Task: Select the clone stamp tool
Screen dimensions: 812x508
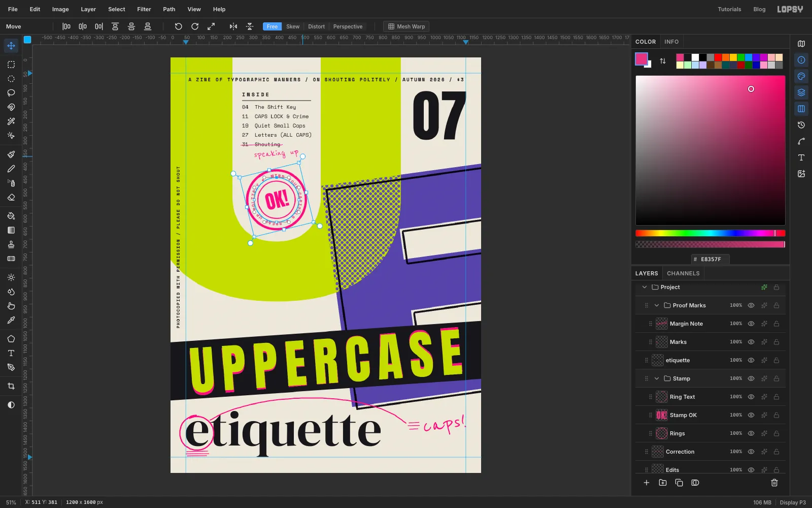Action: click(11, 244)
